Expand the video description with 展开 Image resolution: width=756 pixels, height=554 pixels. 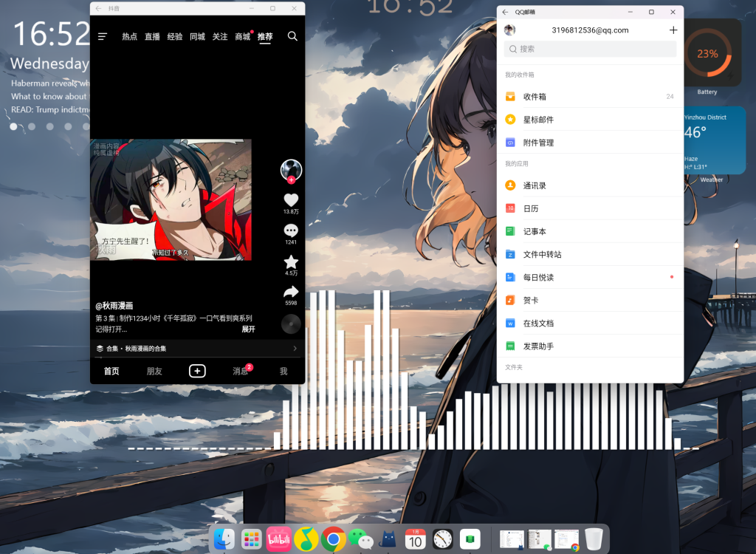[248, 329]
